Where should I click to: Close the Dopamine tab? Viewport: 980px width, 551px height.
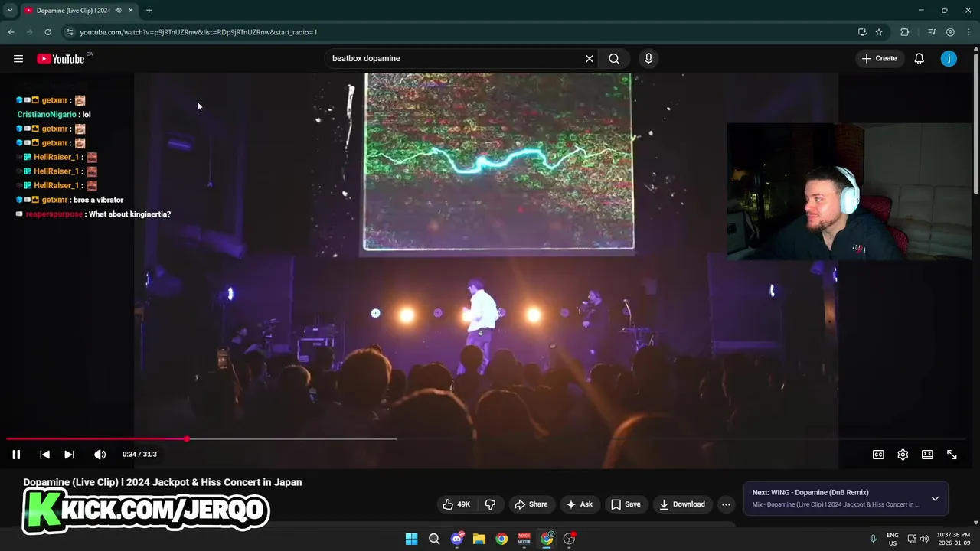point(131,11)
